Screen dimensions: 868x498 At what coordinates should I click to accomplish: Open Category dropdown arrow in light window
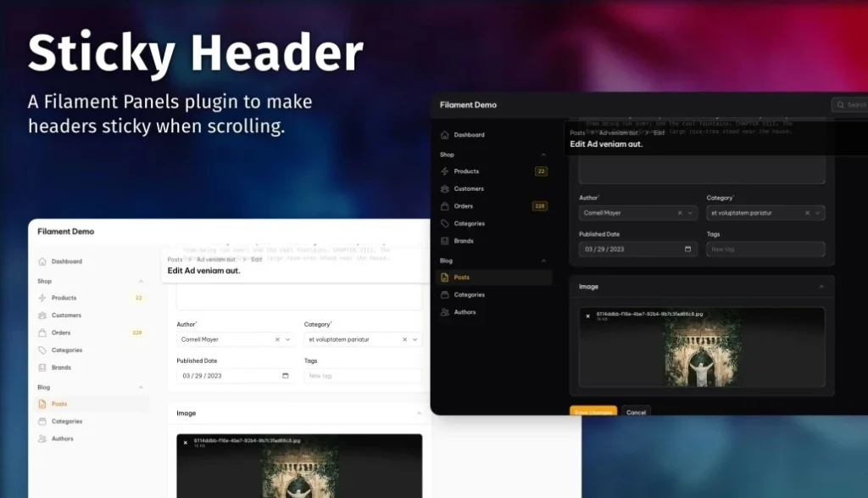[415, 339]
